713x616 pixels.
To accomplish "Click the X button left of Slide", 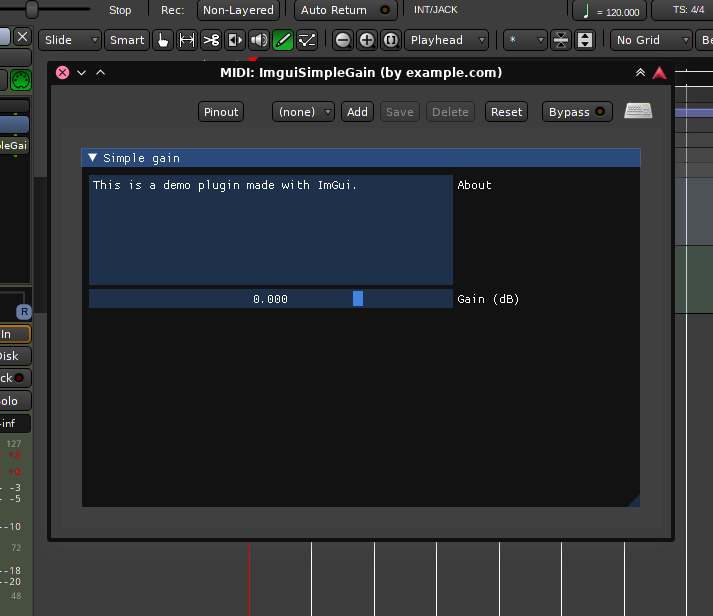I will click(22, 36).
